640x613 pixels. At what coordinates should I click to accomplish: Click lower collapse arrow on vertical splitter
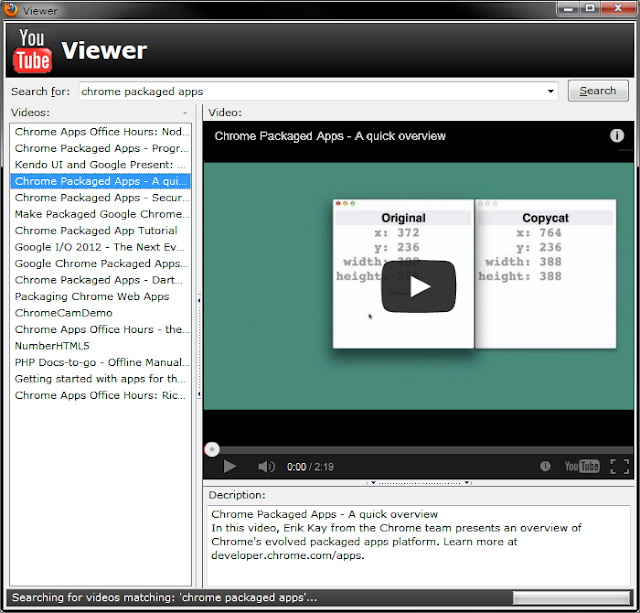click(x=199, y=394)
